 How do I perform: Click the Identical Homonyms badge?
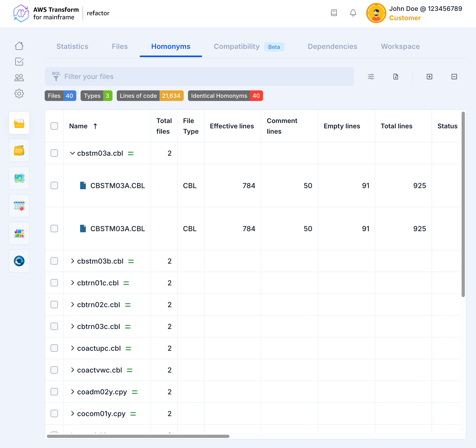click(x=225, y=96)
